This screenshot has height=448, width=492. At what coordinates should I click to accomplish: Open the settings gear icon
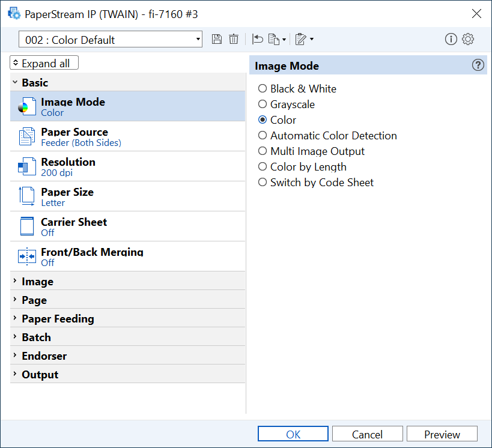(468, 39)
